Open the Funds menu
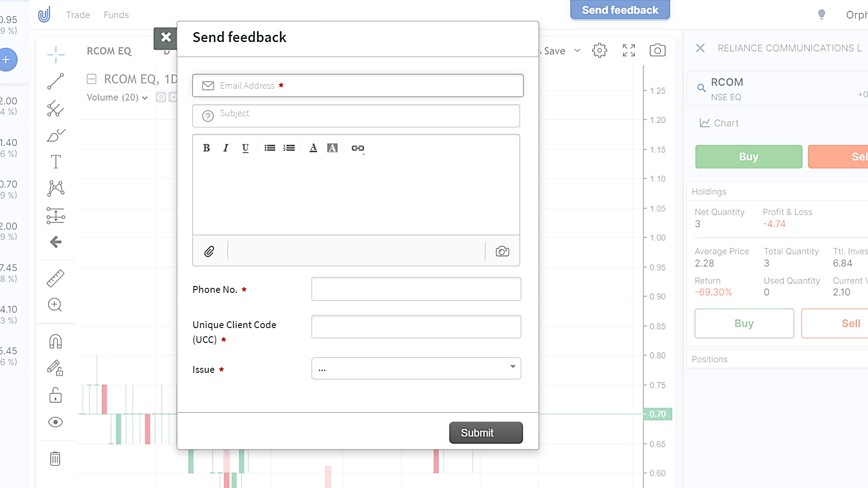Viewport: 868px width, 488px height. point(116,15)
